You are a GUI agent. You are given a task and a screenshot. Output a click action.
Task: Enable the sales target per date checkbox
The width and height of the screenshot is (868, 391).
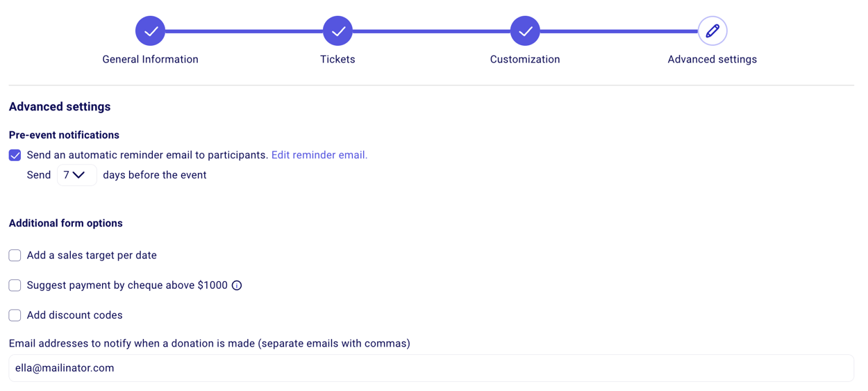[15, 256]
